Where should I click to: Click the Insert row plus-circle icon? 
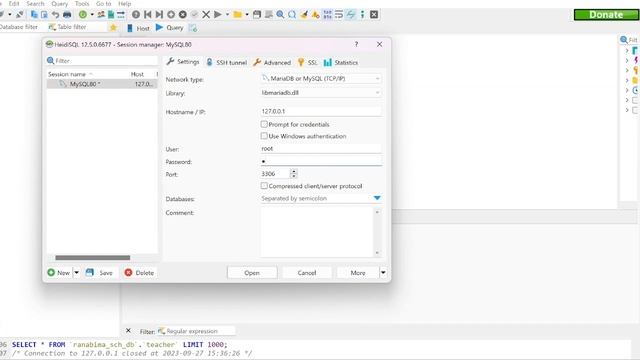(x=171, y=15)
